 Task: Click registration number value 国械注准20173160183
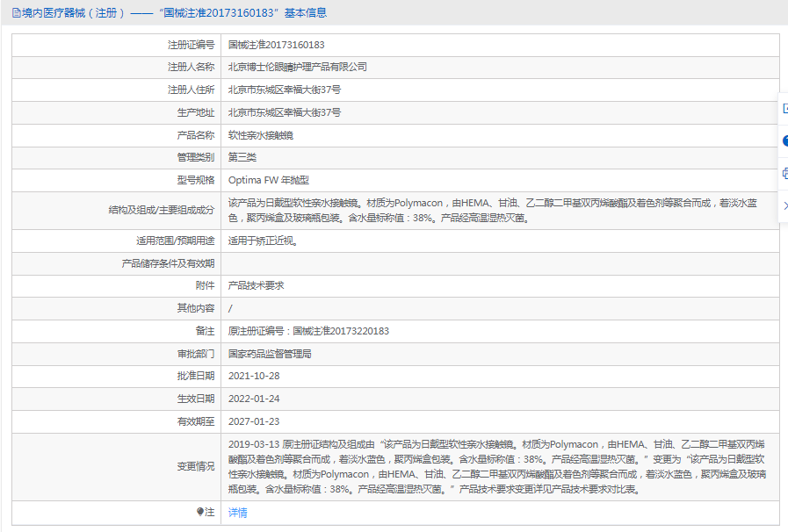pyautogui.click(x=276, y=45)
